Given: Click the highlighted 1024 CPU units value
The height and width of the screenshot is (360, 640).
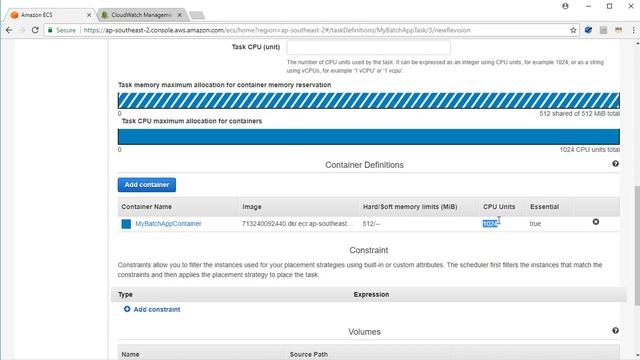Looking at the screenshot, I should 490,224.
